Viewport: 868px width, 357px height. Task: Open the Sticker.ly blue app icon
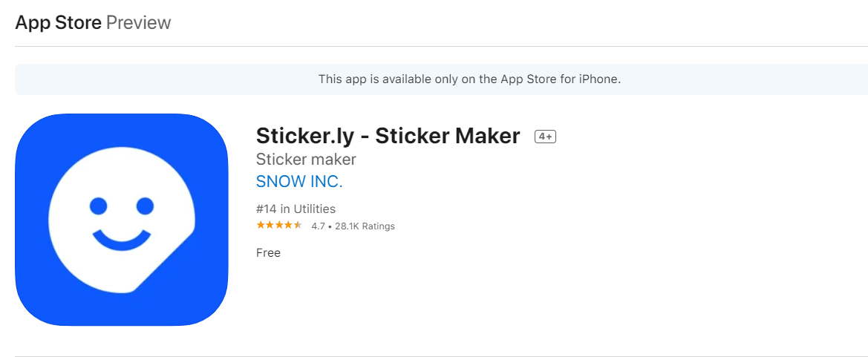click(x=121, y=219)
